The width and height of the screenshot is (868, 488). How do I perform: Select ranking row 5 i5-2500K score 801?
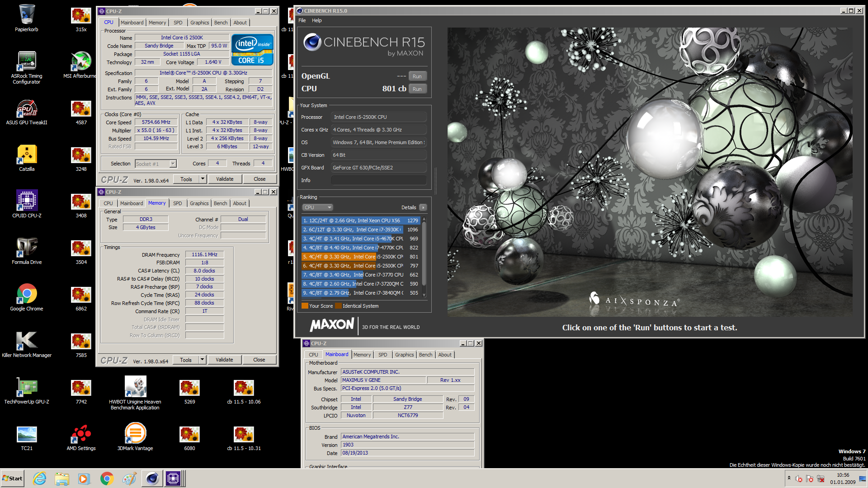point(361,257)
